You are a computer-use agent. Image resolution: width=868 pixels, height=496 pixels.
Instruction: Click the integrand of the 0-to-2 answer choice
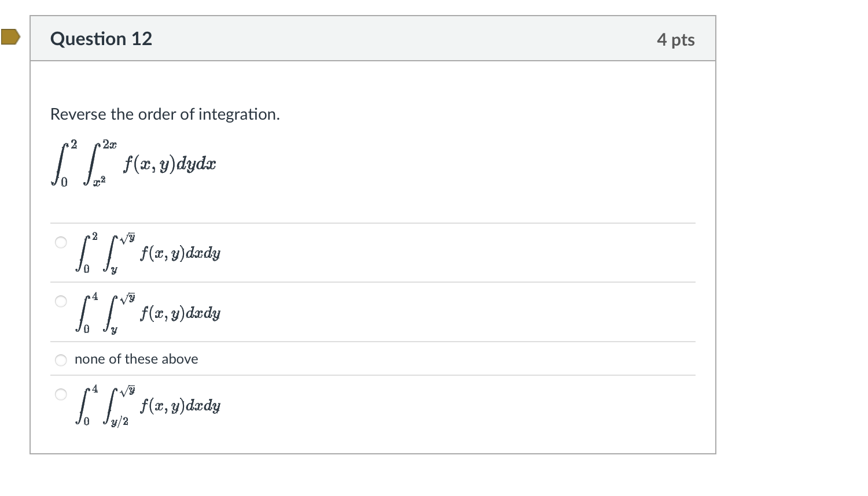click(180, 253)
